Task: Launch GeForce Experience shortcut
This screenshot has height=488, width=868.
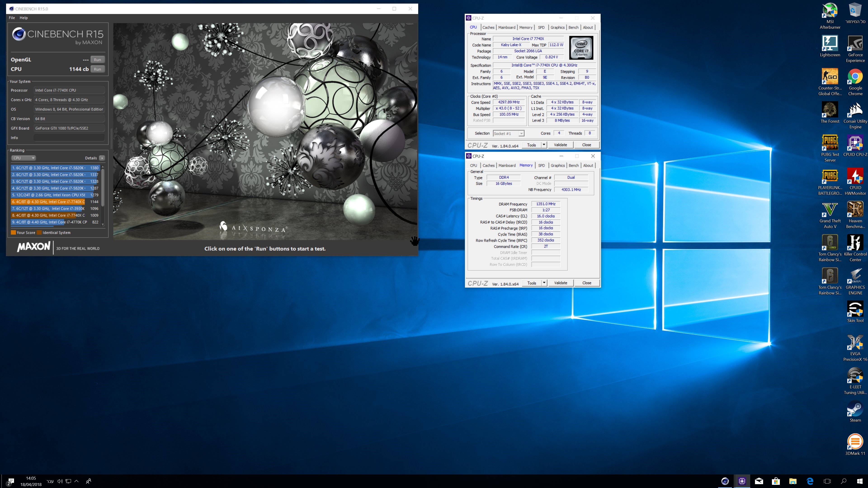Action: tap(855, 49)
